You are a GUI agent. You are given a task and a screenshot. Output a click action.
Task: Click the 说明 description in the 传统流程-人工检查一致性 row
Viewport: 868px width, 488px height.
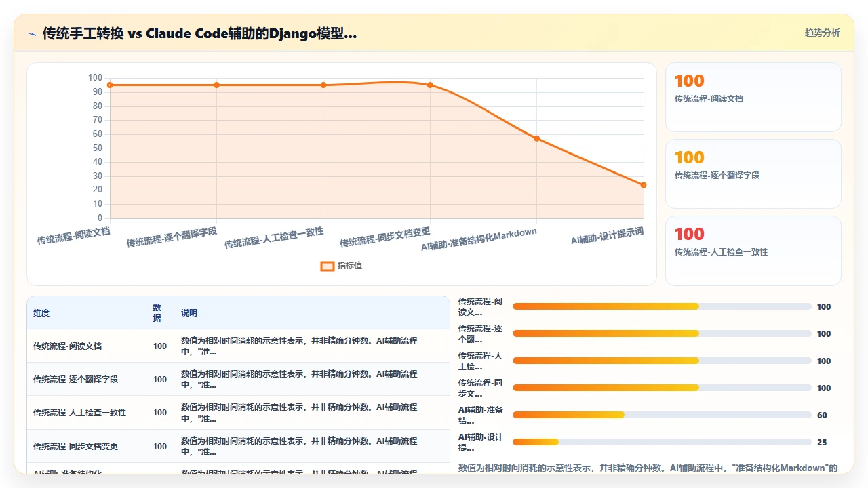point(299,413)
